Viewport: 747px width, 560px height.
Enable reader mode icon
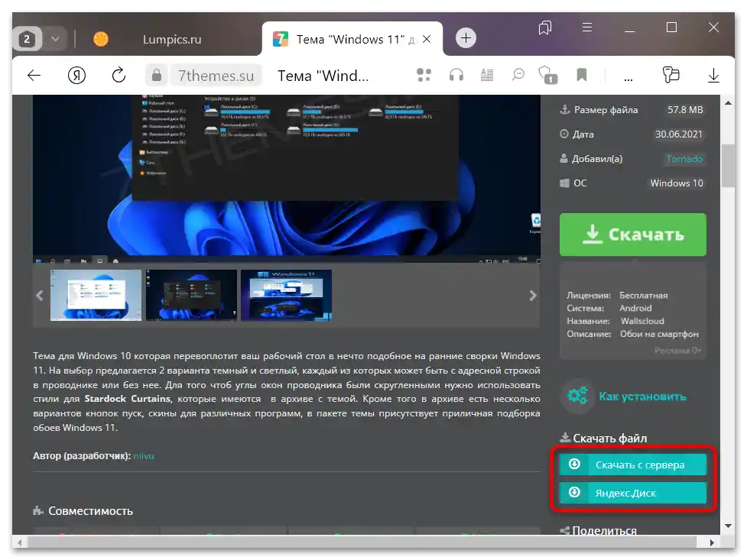tap(487, 75)
